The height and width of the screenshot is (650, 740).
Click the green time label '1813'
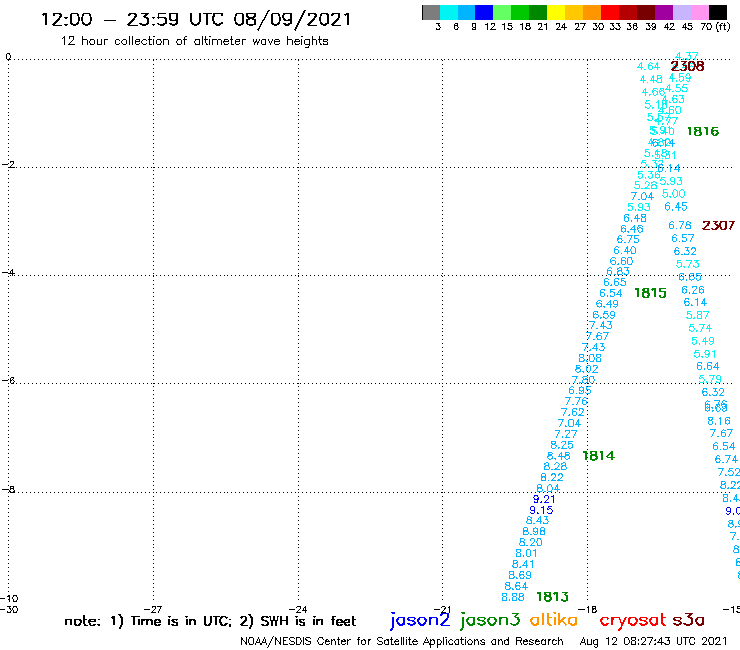pos(553,597)
